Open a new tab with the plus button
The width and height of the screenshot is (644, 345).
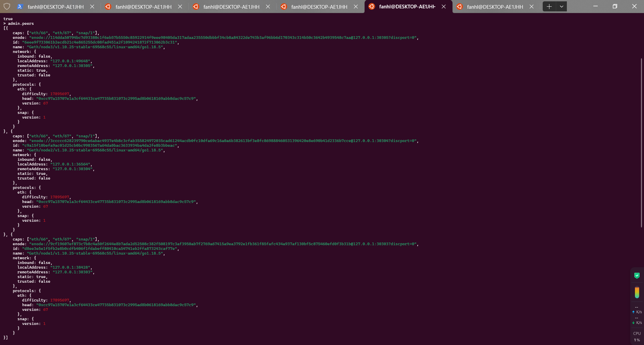point(549,6)
